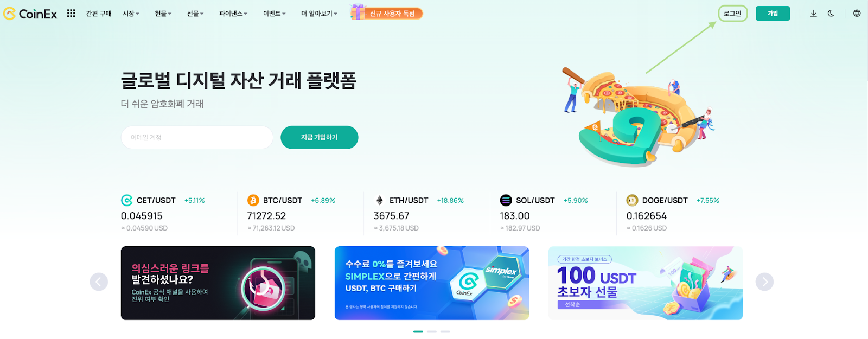Image resolution: width=868 pixels, height=339 pixels.
Task: Open the download app icon
Action: click(x=813, y=14)
